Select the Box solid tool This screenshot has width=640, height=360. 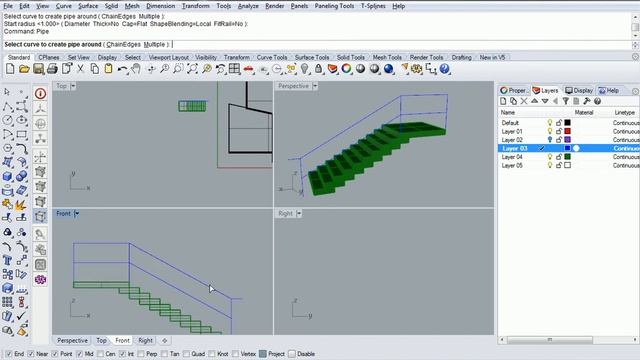(7, 176)
